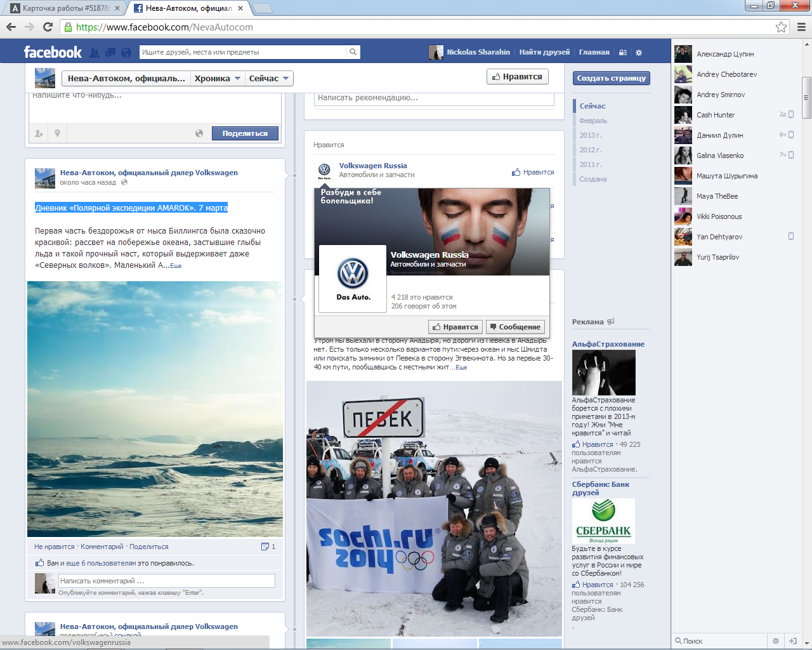
Task: Select Создана in timeline navigation
Action: pyautogui.click(x=593, y=179)
